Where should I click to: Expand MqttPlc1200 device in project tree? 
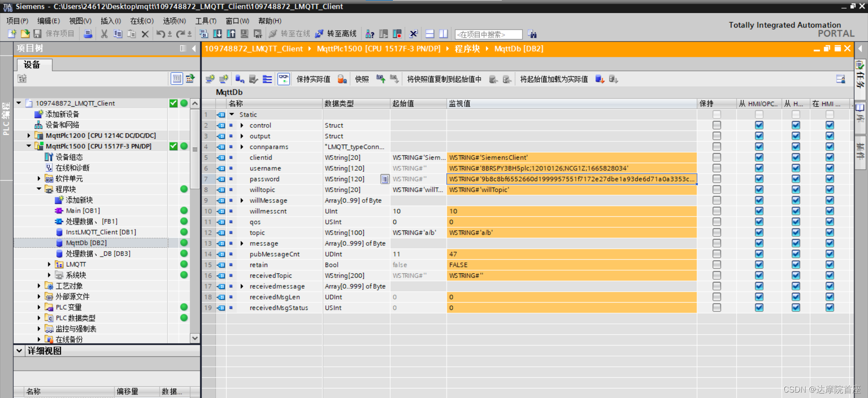click(x=29, y=136)
